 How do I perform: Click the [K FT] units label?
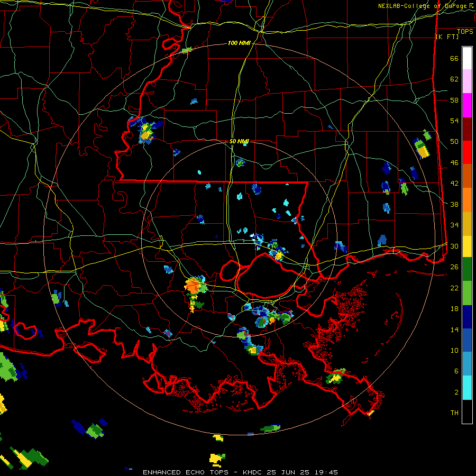pyautogui.click(x=447, y=37)
